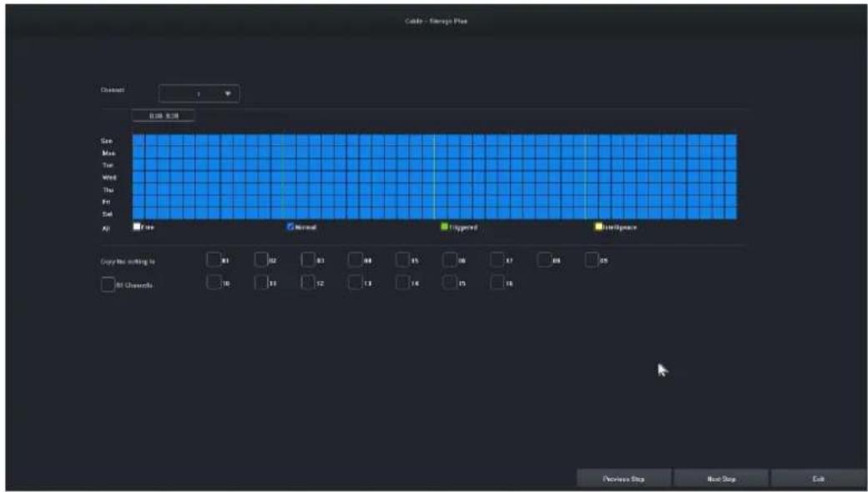The width and height of the screenshot is (868, 492).
Task: Open the Channel dropdown
Action: click(199, 93)
